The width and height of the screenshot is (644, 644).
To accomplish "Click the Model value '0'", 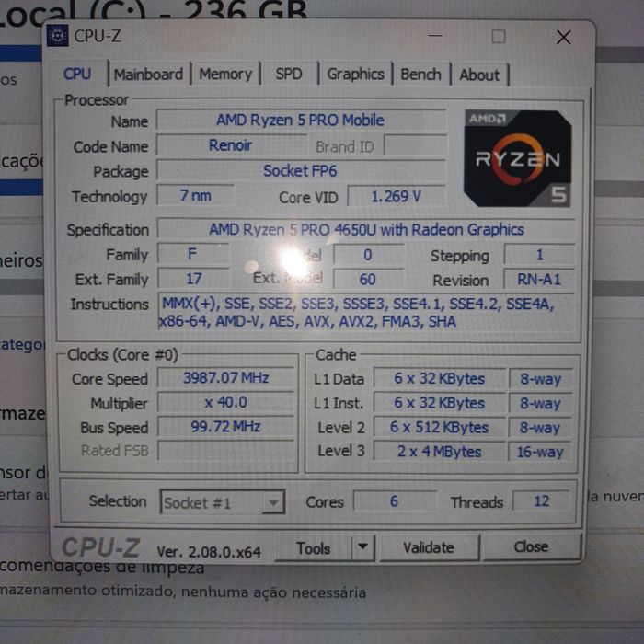I will click(x=368, y=255).
